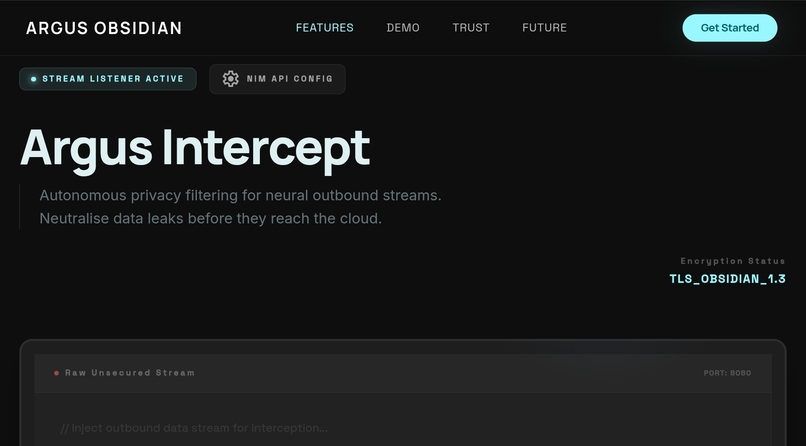This screenshot has width=806, height=446.
Task: Click the gear icon beside NIM API CONFIG
Action: click(x=230, y=79)
